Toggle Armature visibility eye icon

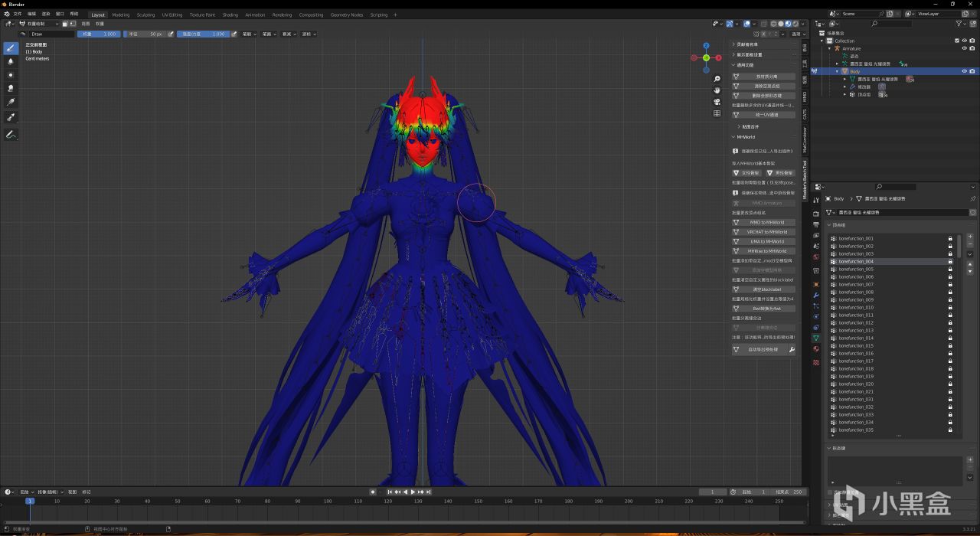(x=964, y=48)
